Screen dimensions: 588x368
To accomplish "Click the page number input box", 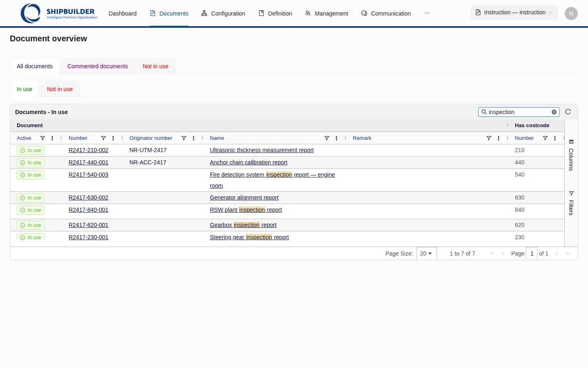I will (532, 254).
